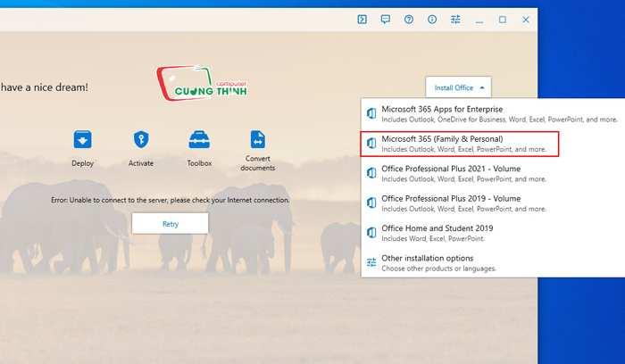Select Office Home and Student 2019

click(493, 234)
